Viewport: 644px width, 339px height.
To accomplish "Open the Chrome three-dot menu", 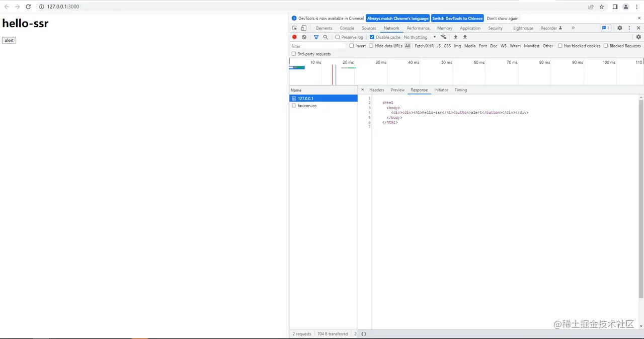I will (637, 7).
